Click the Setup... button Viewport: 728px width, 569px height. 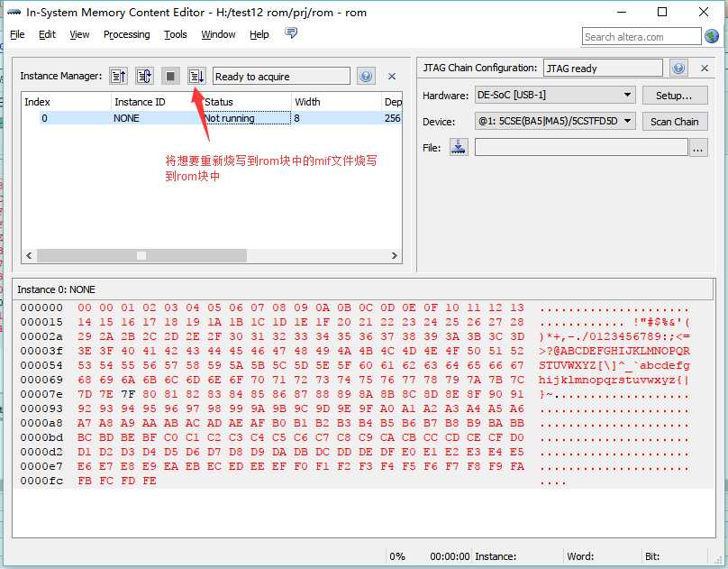click(675, 96)
